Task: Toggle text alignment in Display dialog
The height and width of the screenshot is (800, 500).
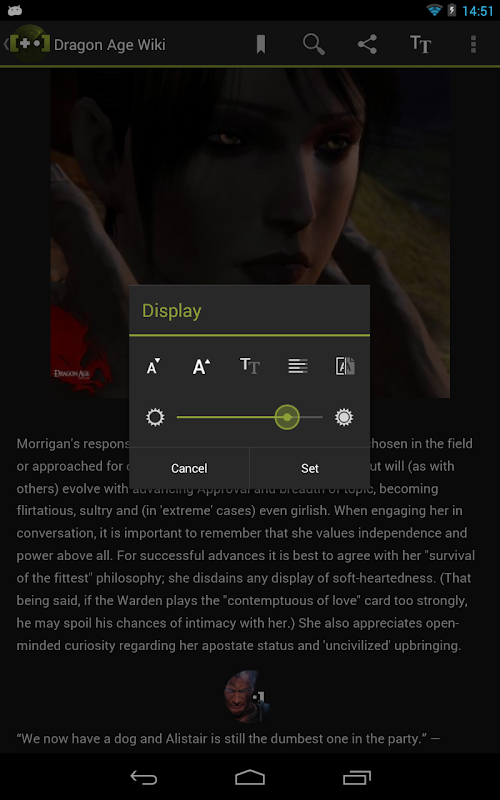Action: pyautogui.click(x=297, y=366)
